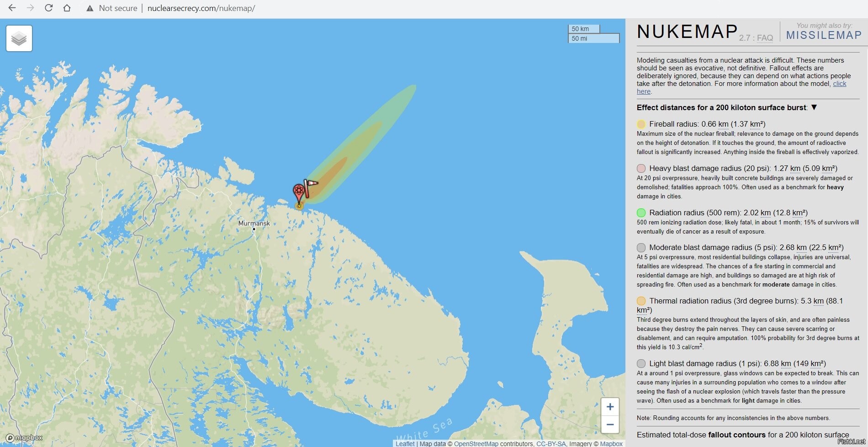Navigate back in browser
This screenshot has height=447, width=868.
[x=12, y=8]
